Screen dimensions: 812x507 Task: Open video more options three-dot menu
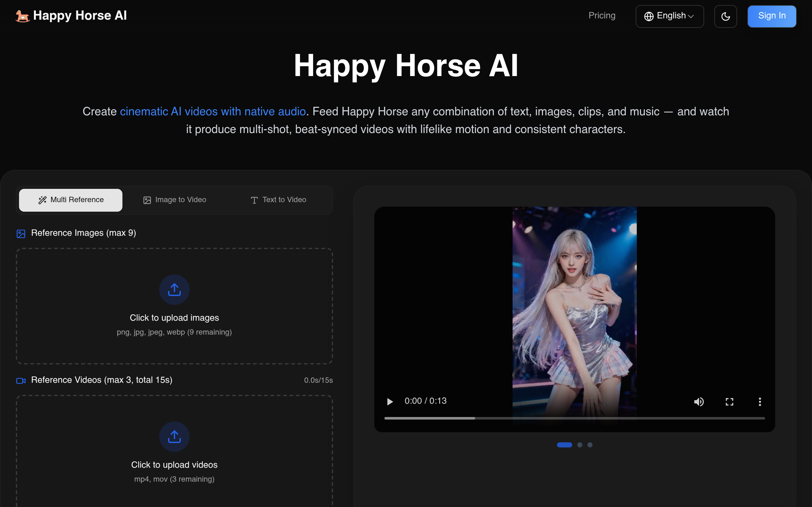pos(760,401)
